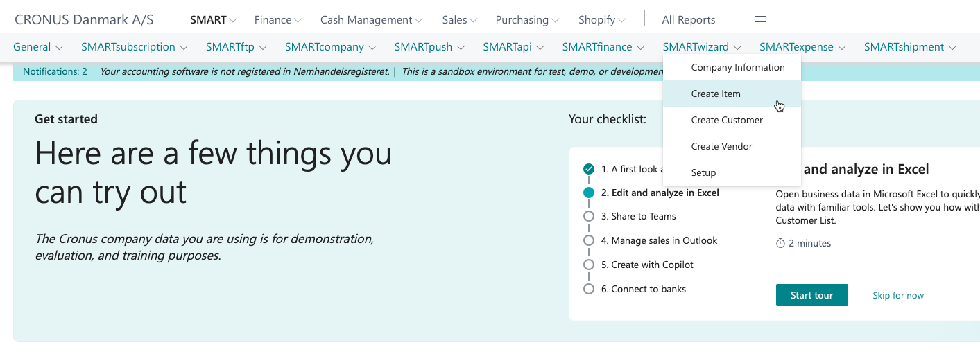
Task: Open the Notifications: 2 indicator
Action: pos(55,71)
